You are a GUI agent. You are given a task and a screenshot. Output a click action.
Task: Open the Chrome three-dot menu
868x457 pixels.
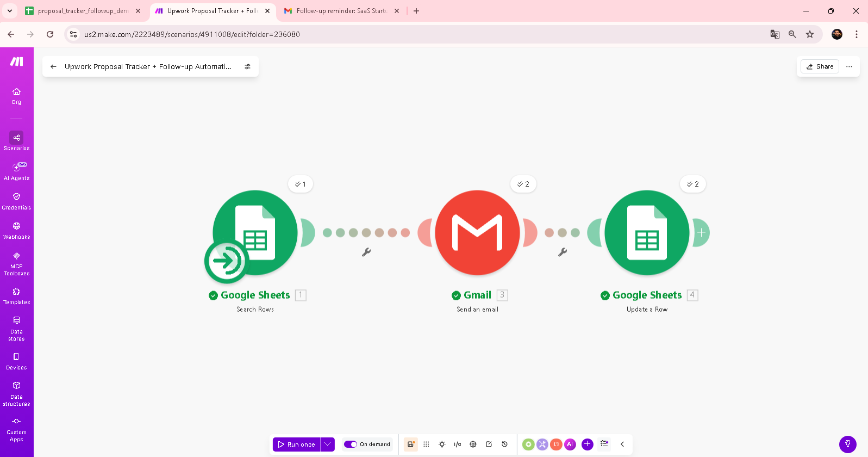857,34
